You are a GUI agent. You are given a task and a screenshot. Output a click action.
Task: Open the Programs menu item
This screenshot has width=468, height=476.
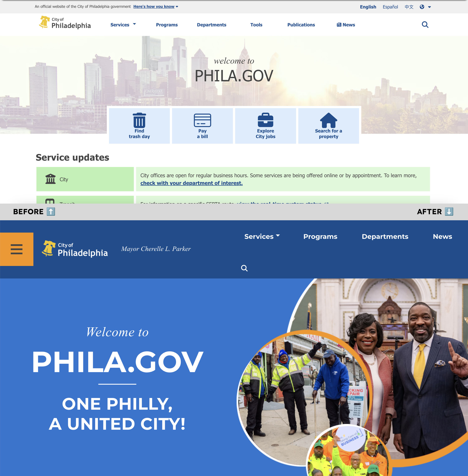point(321,236)
